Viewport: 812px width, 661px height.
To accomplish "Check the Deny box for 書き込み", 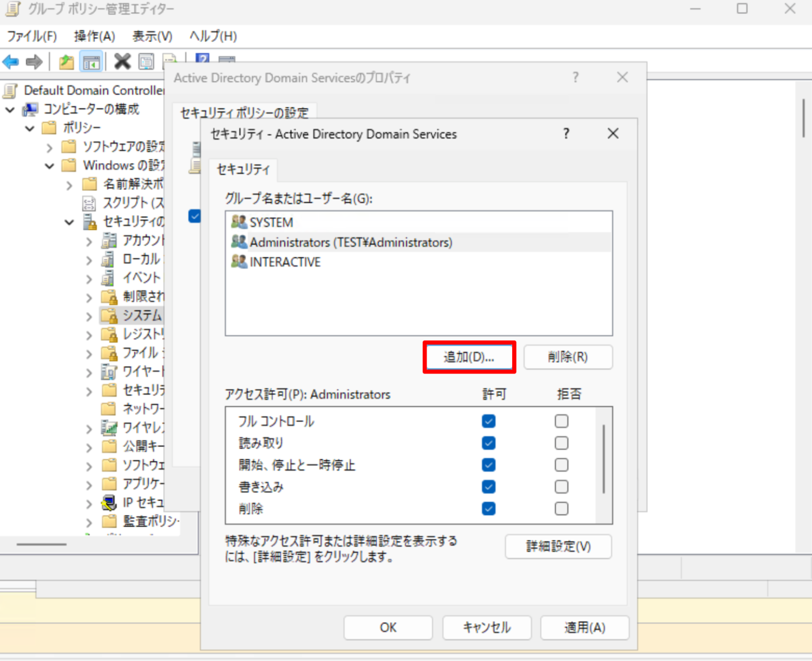I will coord(561,487).
